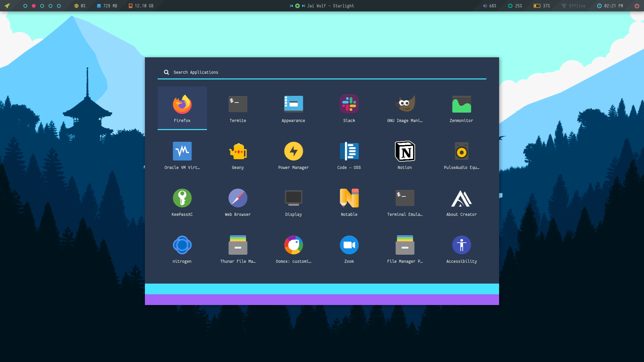Viewport: 644px width, 362px height.
Task: Skip to next track in top bar
Action: click(303, 6)
